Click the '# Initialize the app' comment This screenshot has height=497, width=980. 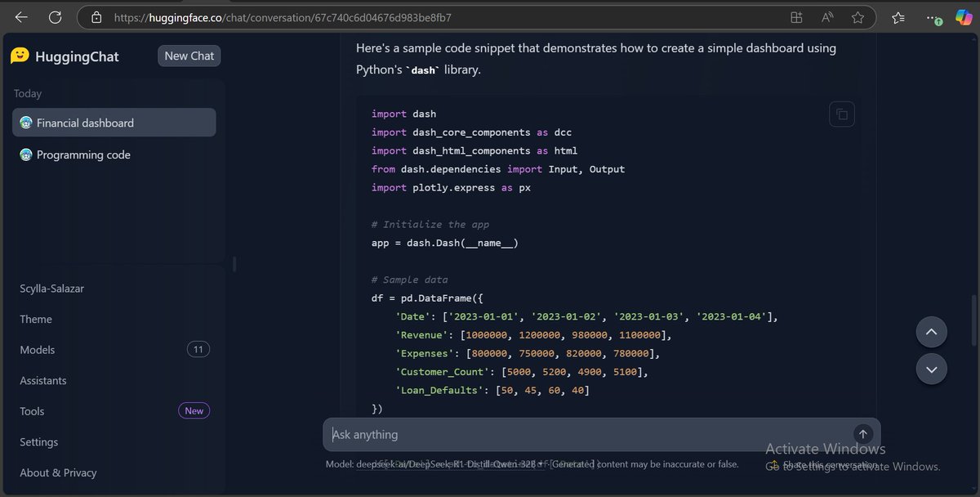(430, 224)
